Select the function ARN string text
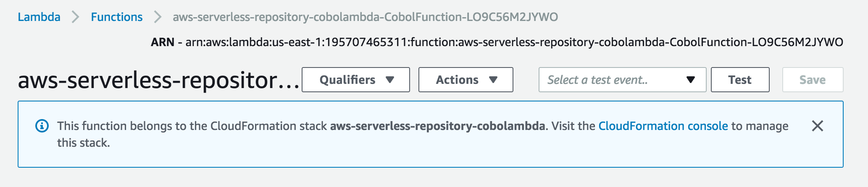The width and height of the screenshot is (868, 187). pos(514,42)
